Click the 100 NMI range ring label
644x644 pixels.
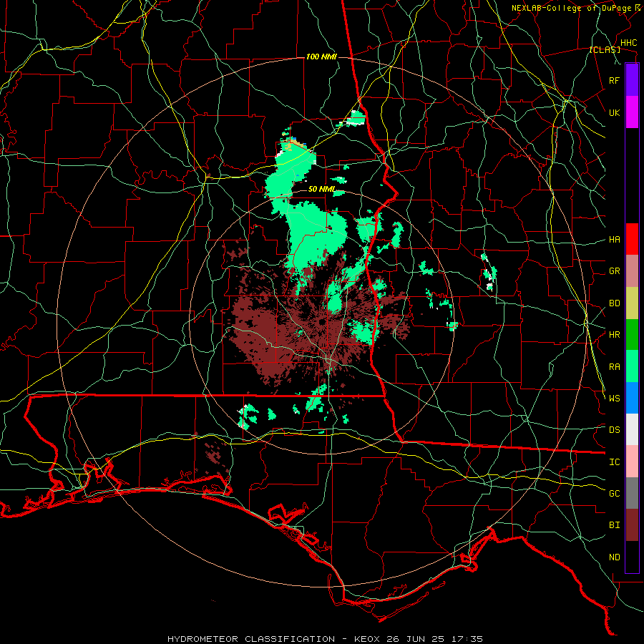tap(321, 57)
